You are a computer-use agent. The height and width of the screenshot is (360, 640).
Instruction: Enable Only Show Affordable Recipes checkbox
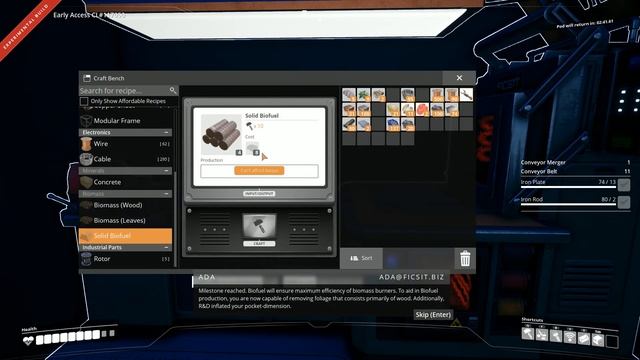click(84, 101)
